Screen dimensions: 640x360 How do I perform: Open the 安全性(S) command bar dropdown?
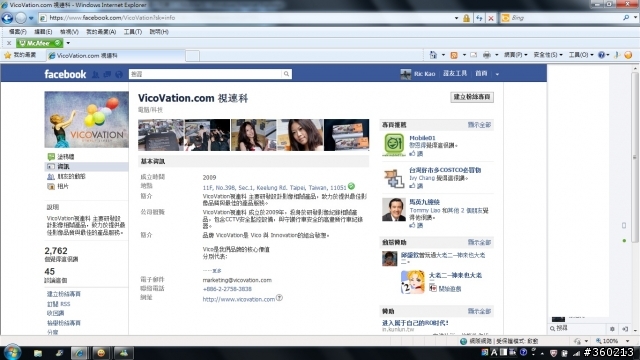[548, 55]
